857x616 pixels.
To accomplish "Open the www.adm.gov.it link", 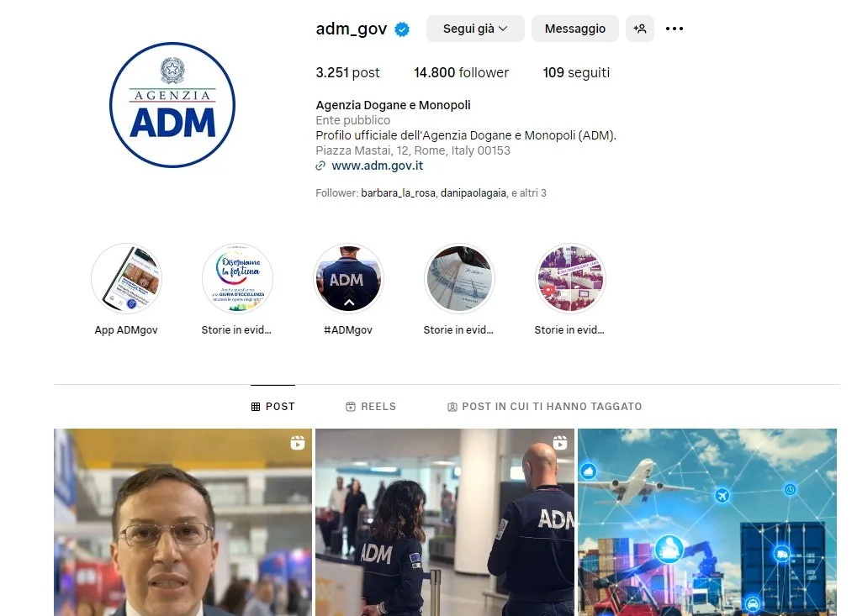I will pyautogui.click(x=377, y=166).
